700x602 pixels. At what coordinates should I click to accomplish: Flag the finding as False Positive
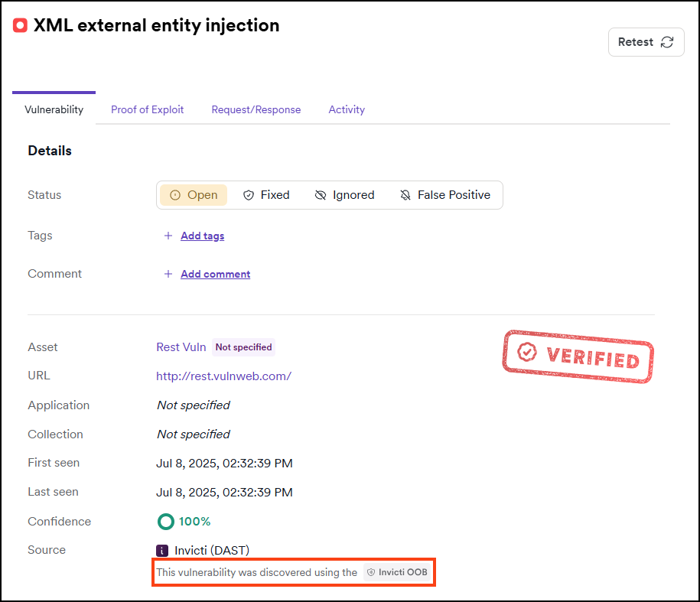[445, 195]
